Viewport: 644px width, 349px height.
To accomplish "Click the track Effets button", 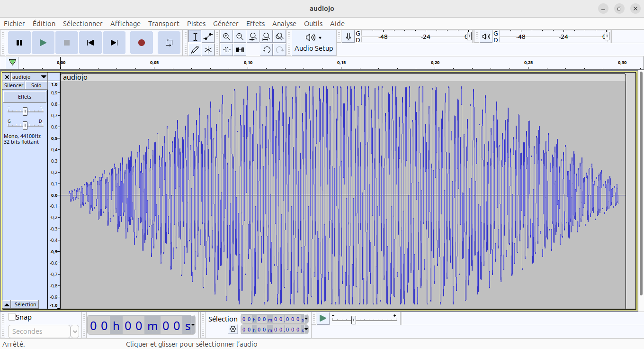I will [x=25, y=97].
